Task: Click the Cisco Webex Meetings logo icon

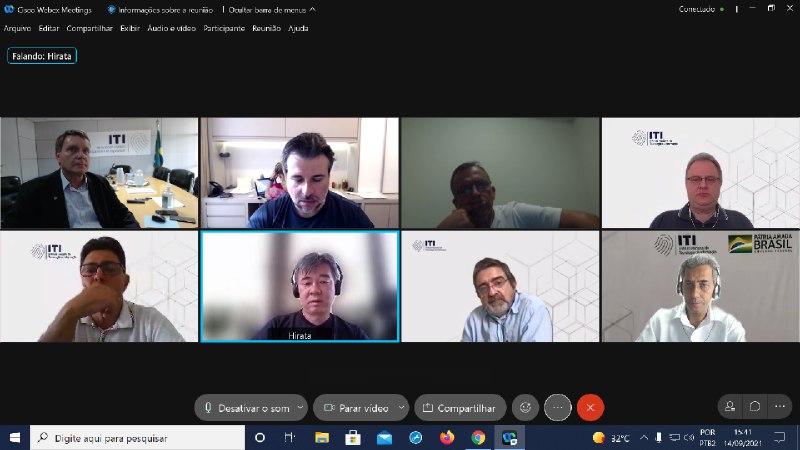Action: (9, 9)
